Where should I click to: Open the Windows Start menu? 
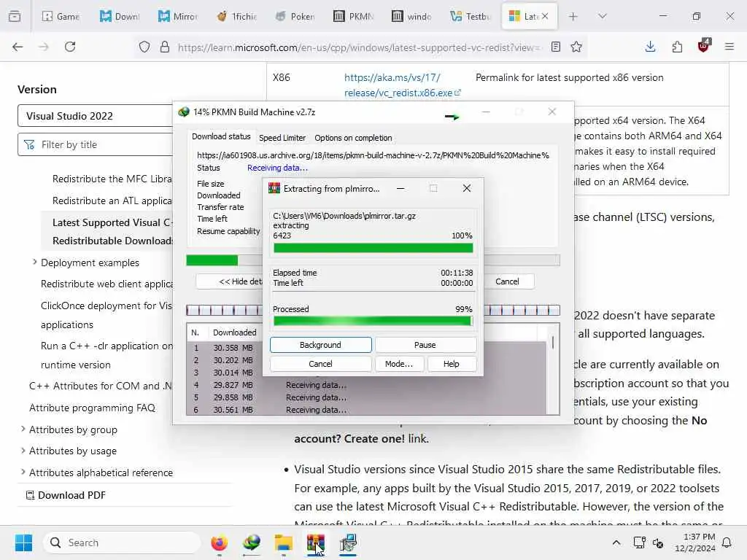[23, 542]
